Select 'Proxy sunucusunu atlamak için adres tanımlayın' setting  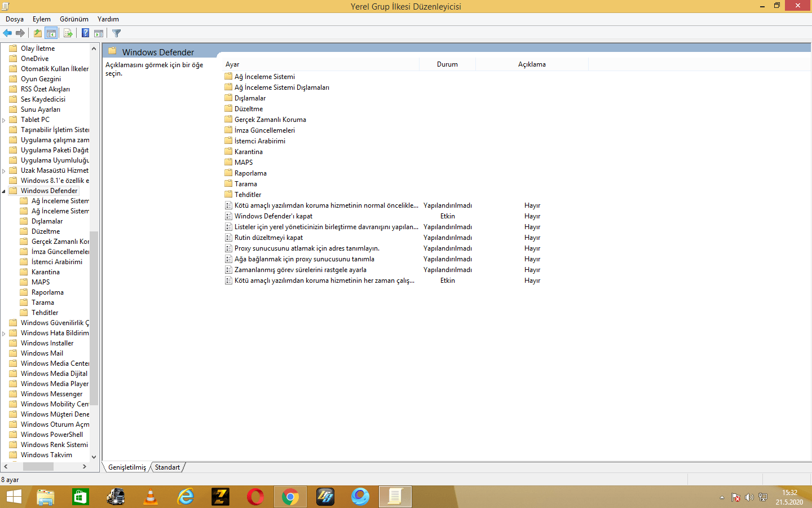[x=307, y=248]
